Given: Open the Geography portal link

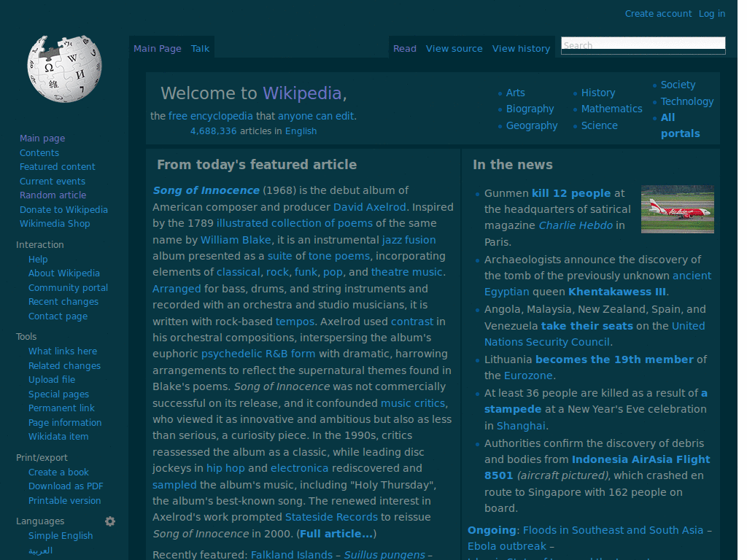Looking at the screenshot, I should [532, 125].
